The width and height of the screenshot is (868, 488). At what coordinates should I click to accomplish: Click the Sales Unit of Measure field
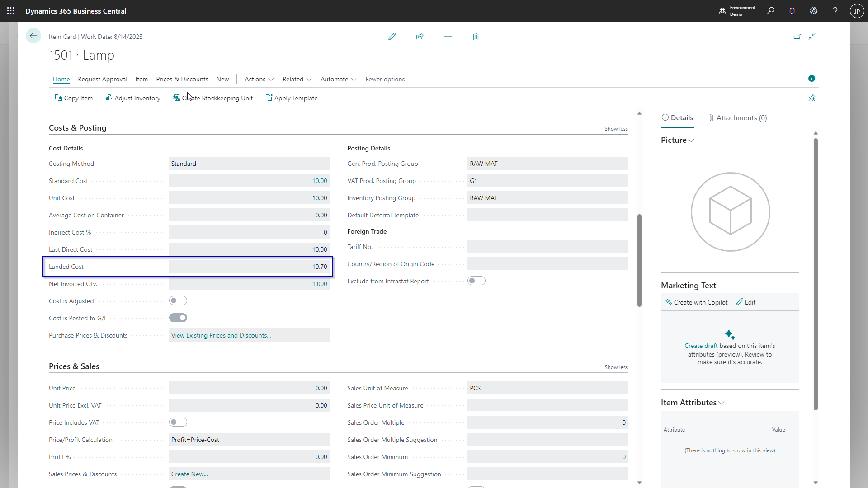[x=547, y=388]
